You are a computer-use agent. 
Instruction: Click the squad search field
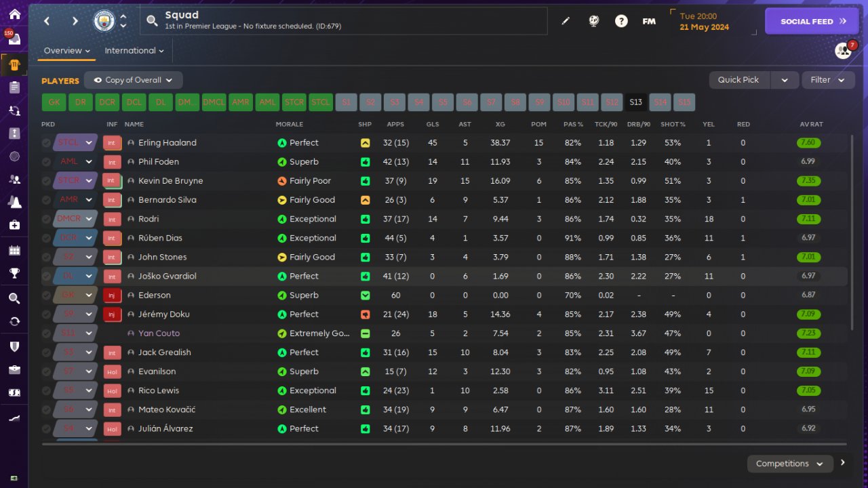(x=344, y=21)
